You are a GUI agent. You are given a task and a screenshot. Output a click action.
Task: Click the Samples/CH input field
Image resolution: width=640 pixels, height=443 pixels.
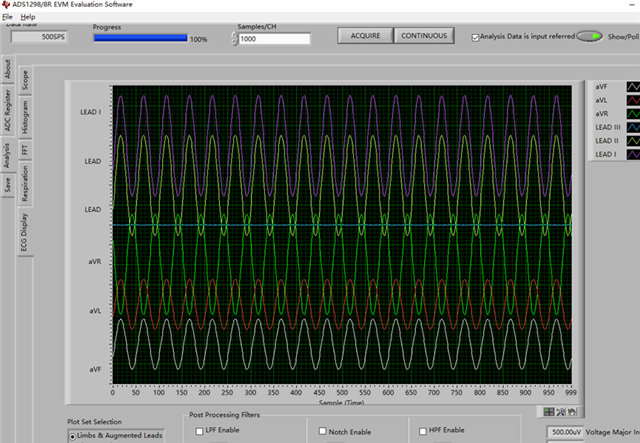pos(273,39)
